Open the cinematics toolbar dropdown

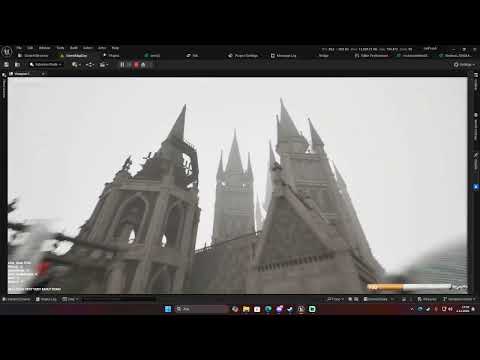point(104,65)
